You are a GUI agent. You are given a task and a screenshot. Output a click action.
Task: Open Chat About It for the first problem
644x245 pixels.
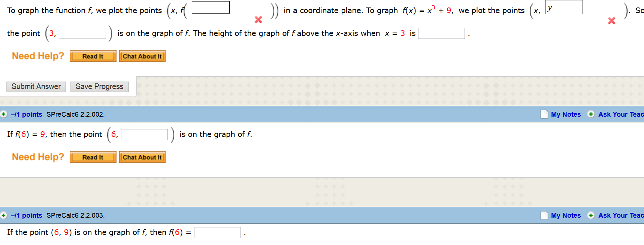pyautogui.click(x=142, y=56)
